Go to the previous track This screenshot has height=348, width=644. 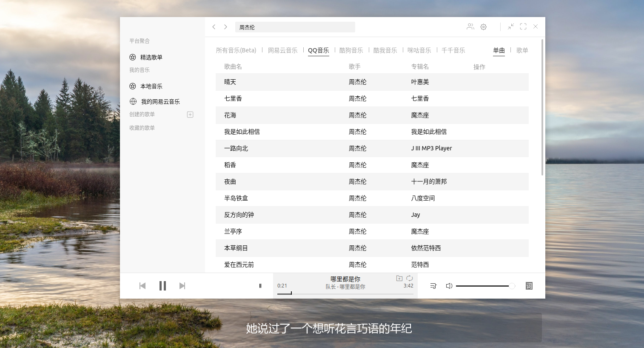(142, 286)
